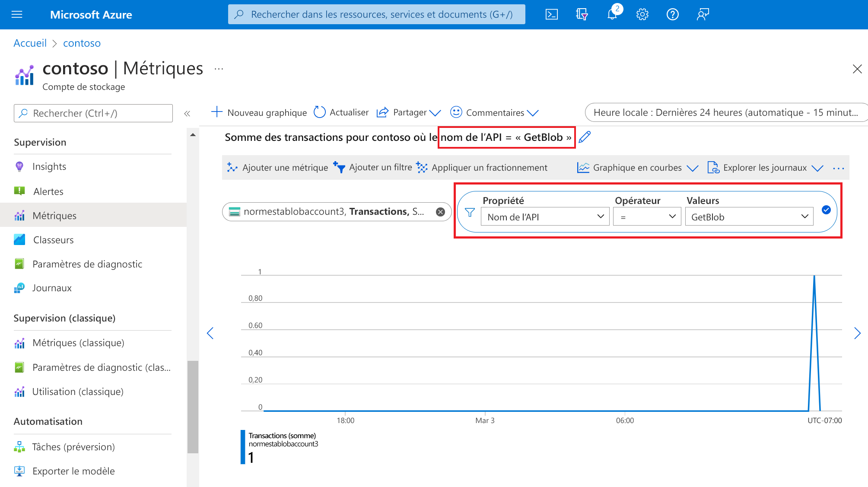Click the Alertes icon in sidebar

point(20,191)
